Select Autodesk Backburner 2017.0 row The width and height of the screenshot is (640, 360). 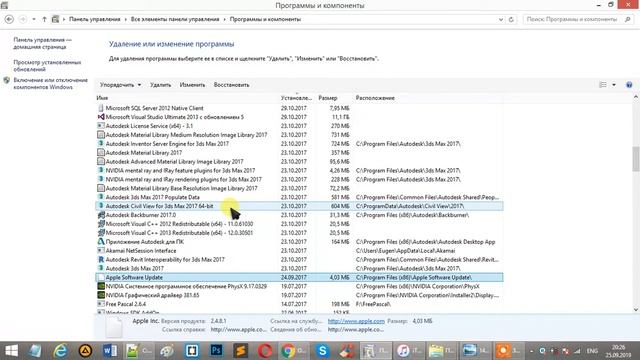pos(299,215)
